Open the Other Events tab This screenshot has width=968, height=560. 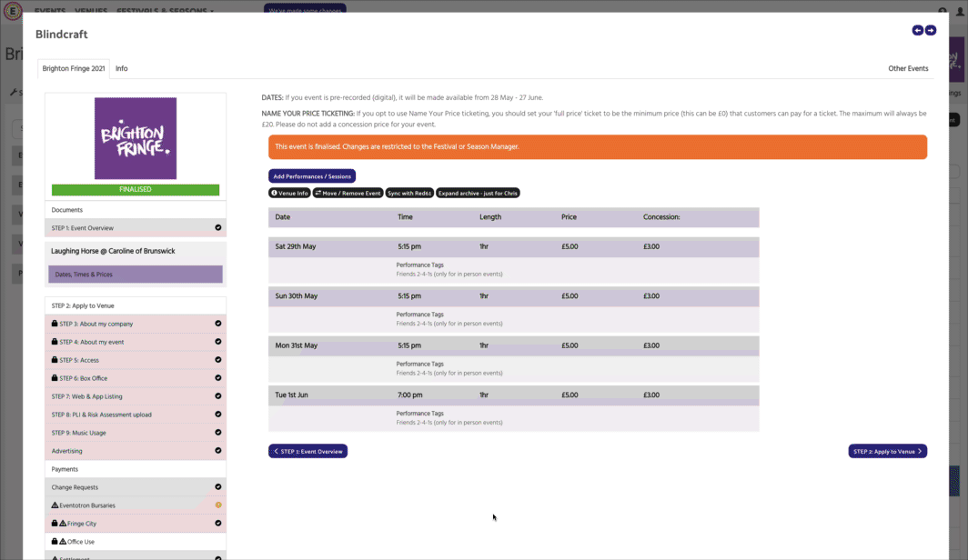click(x=908, y=68)
